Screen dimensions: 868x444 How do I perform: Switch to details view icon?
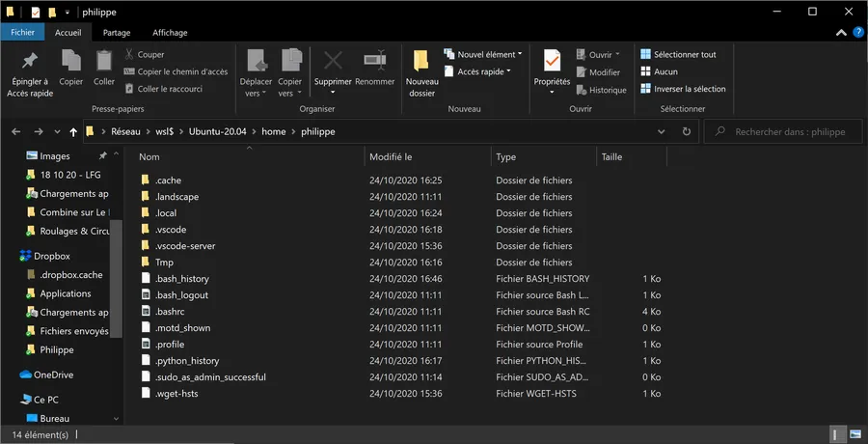(839, 434)
